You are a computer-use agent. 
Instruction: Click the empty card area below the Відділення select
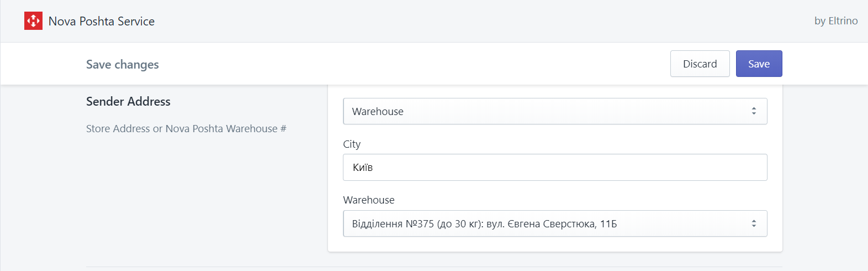point(555,244)
